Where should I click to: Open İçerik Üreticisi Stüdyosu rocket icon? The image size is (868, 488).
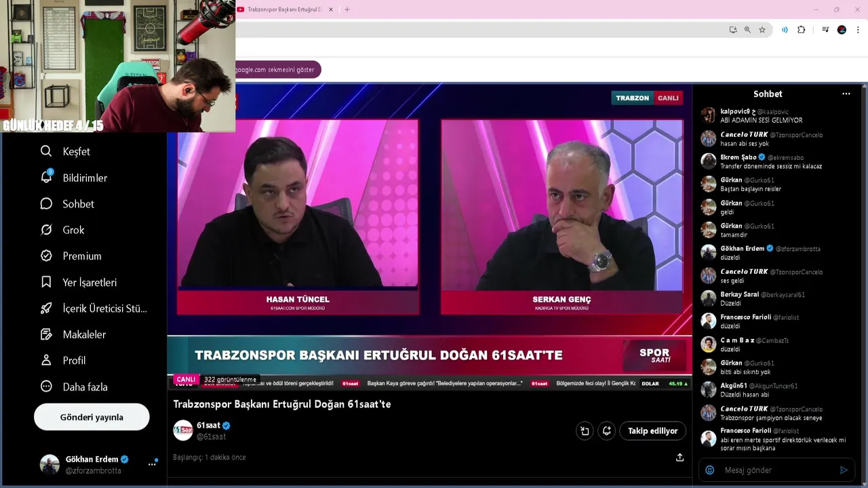46,308
